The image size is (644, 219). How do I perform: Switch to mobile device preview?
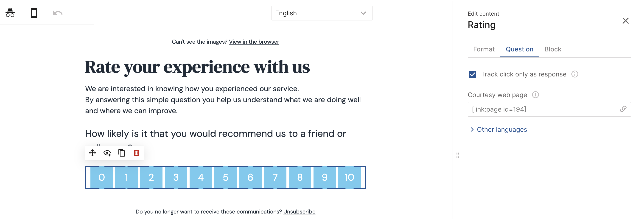pyautogui.click(x=34, y=13)
